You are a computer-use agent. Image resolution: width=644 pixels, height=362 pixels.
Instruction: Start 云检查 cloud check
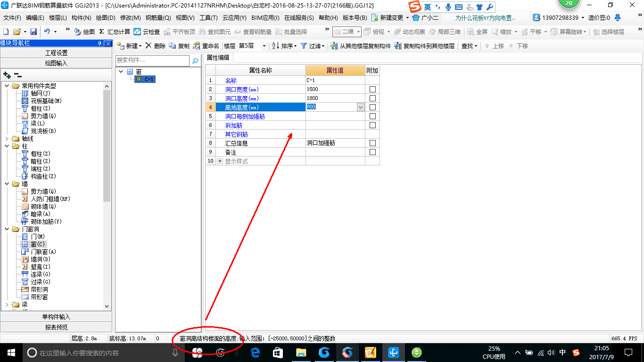pos(147,32)
